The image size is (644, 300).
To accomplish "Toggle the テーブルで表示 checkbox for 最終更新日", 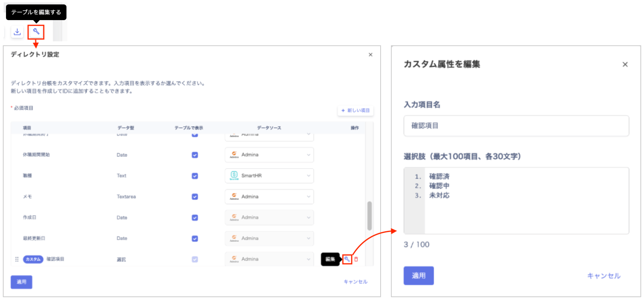I will [195, 238].
